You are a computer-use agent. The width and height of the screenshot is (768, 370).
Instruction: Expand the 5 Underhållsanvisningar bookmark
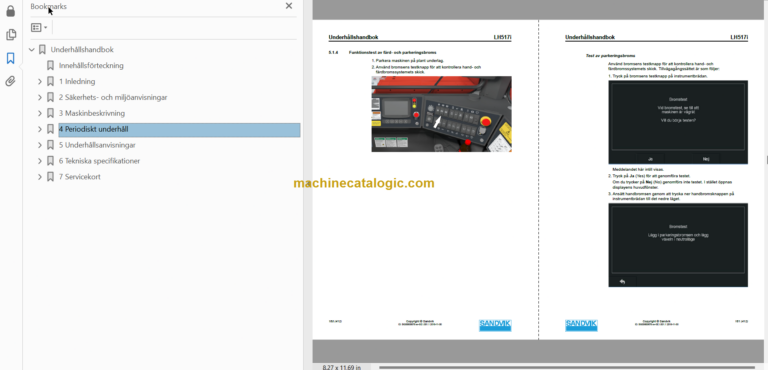coord(40,145)
